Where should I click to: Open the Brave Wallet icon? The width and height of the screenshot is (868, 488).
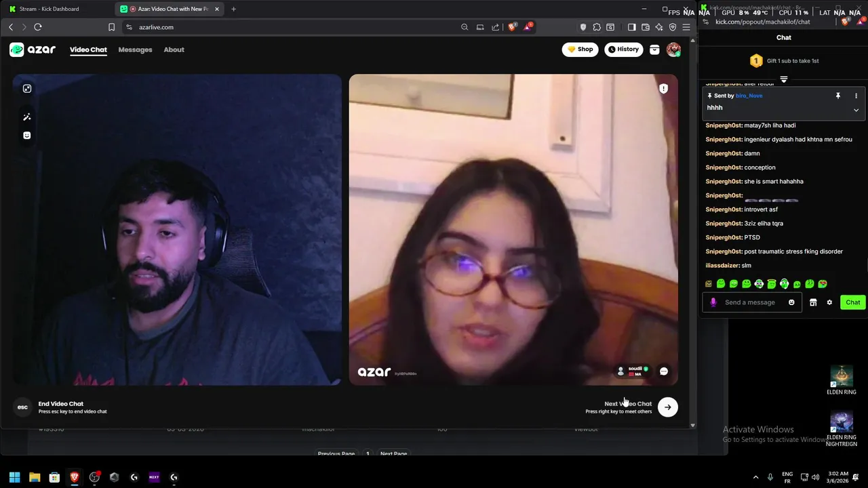646,27
